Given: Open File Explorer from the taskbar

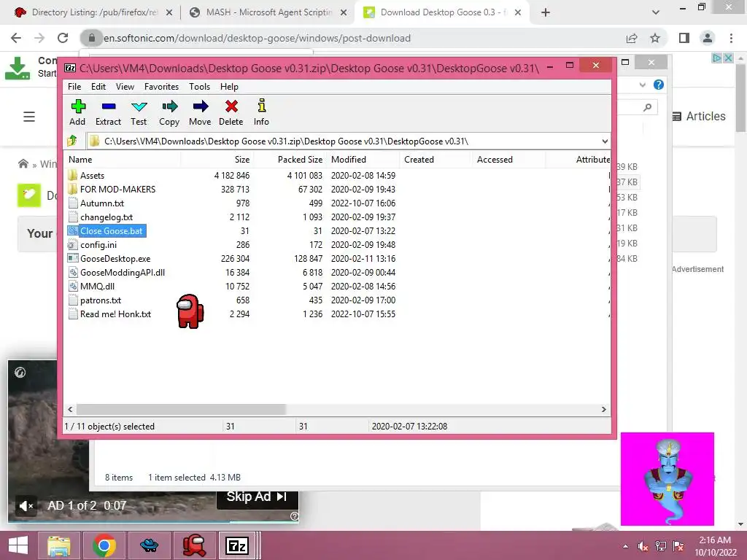Looking at the screenshot, I should pyautogui.click(x=58, y=545).
